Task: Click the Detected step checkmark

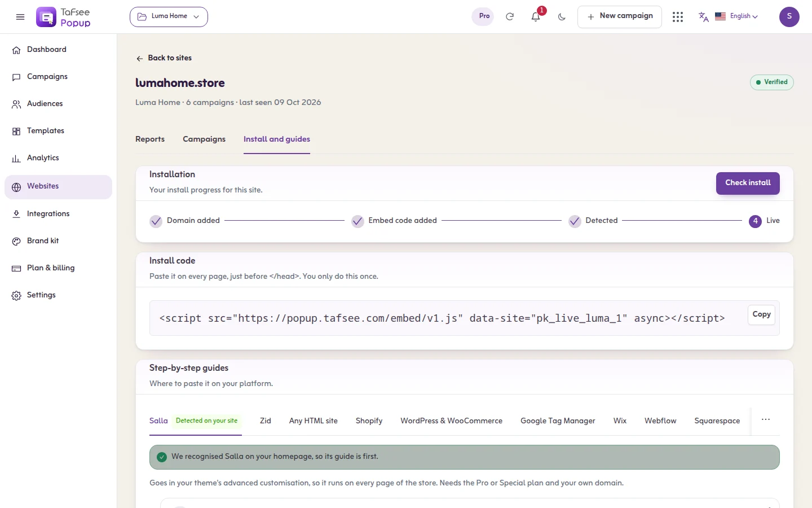Action: coord(575,221)
